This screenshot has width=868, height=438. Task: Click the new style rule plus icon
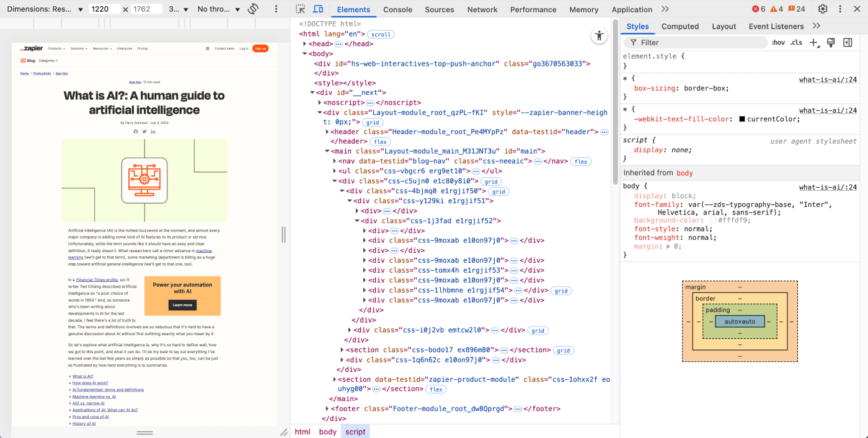814,43
